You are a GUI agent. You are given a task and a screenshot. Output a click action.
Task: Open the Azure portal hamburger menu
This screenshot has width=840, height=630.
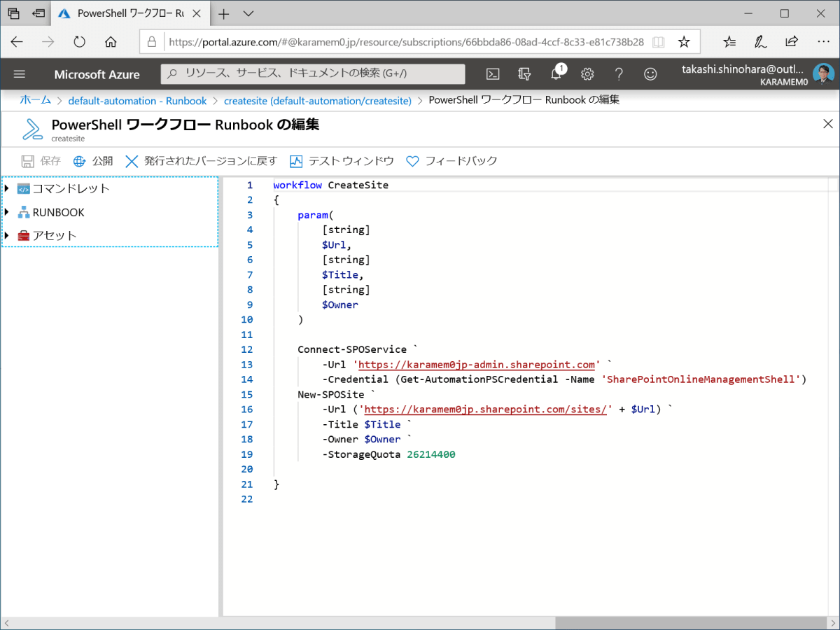(20, 74)
